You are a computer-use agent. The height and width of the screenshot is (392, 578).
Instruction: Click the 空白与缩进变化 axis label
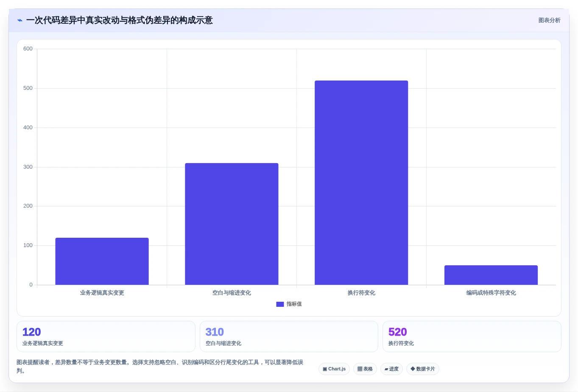(232, 293)
